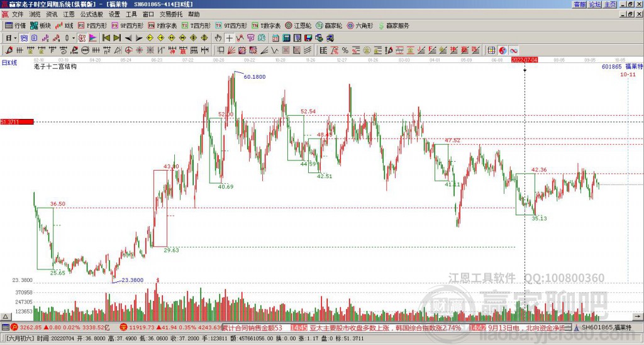The image size is (644, 345).
Task: Open the 江恩 menu
Action: point(69,14)
